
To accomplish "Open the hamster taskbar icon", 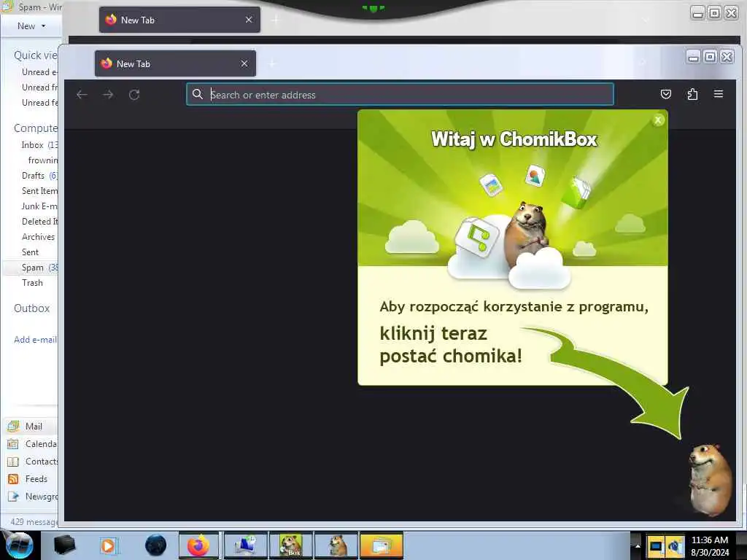I will pyautogui.click(x=336, y=545).
